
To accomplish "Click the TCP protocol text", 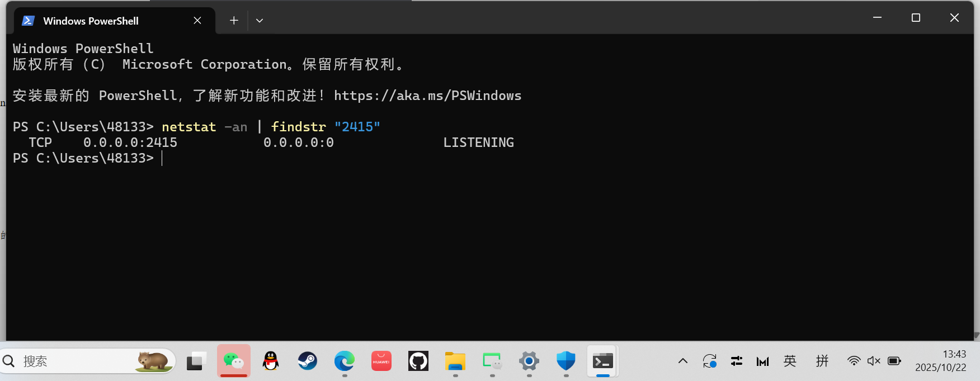I will (x=40, y=142).
